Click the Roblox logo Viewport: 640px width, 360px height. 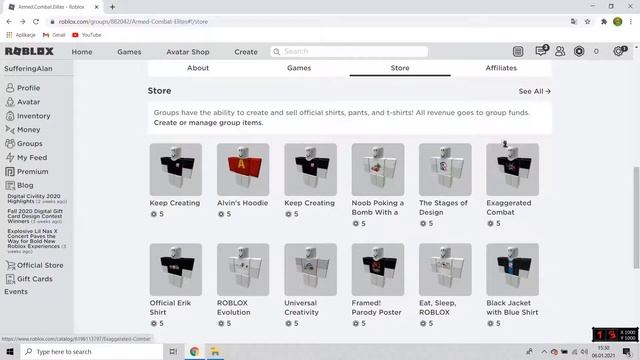coord(29,51)
